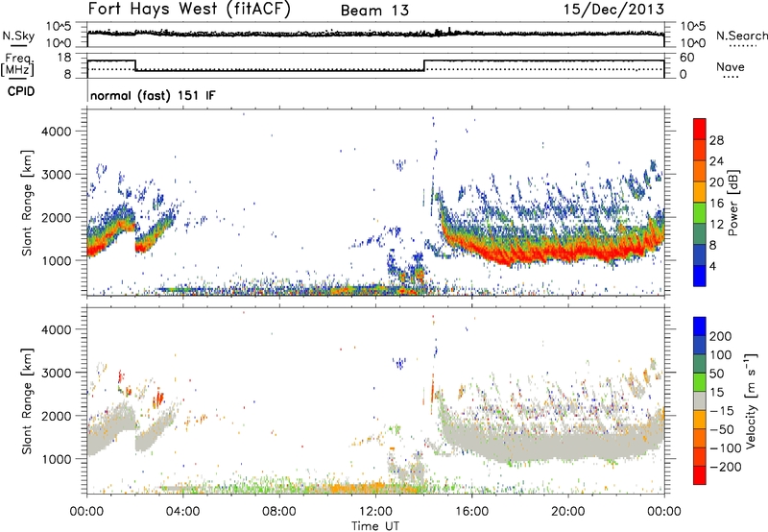The image size is (768, 532).
Task: Click the '16:00' time tick label
Action: pyautogui.click(x=471, y=512)
